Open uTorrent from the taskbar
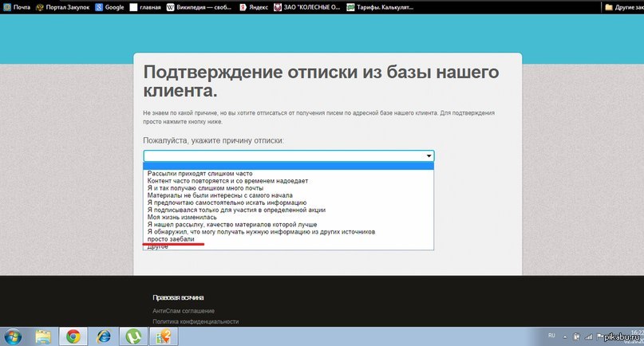This screenshot has height=346, width=644. click(x=133, y=336)
